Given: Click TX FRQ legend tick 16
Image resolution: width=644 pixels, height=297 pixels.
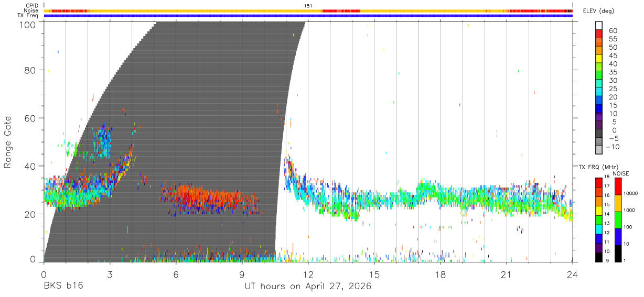Looking at the screenshot, I should pos(606,195).
